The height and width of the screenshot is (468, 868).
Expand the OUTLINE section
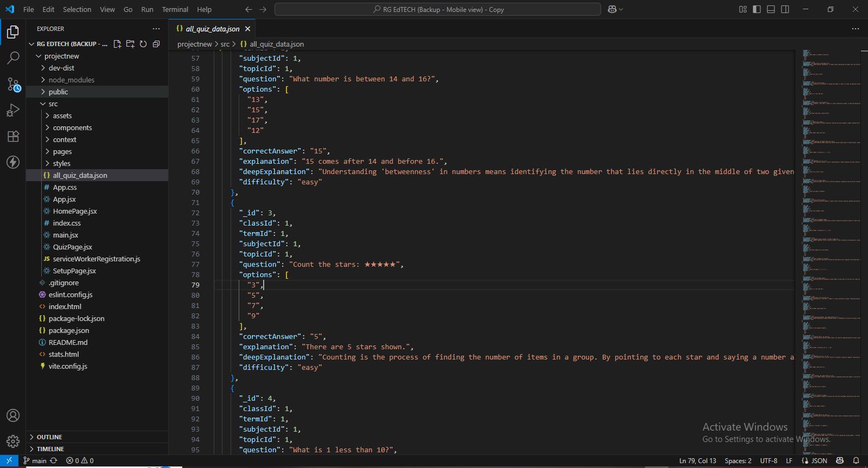point(49,437)
